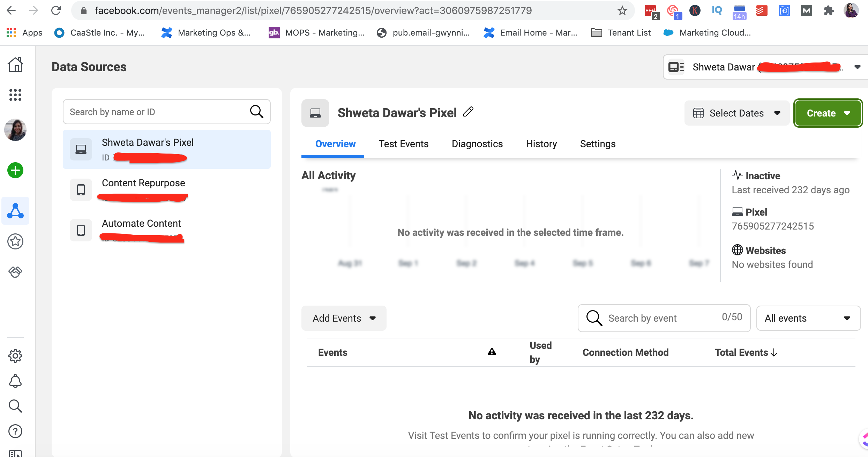Open Email Home bookmark
The height and width of the screenshot is (457, 868).
pyautogui.click(x=531, y=32)
